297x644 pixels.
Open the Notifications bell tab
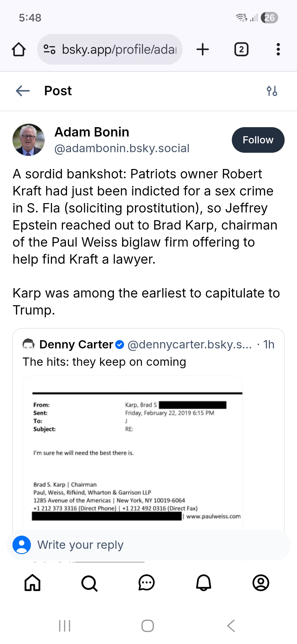(x=204, y=582)
